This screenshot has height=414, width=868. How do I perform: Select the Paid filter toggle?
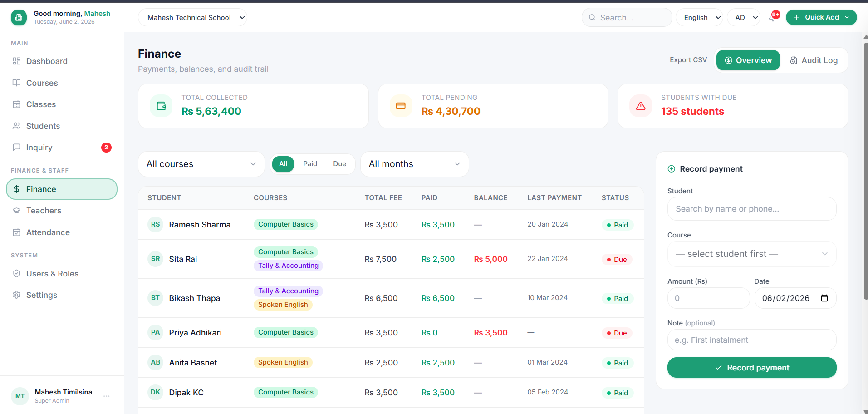coord(310,164)
